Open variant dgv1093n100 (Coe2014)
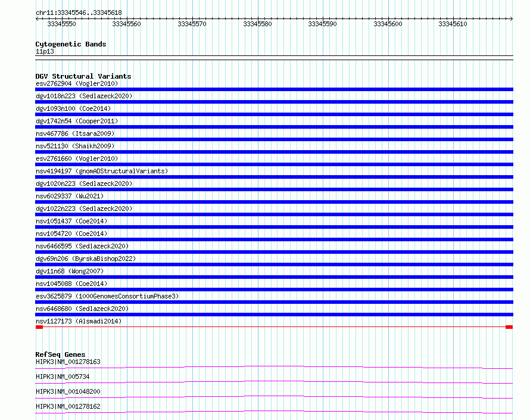530x420 pixels. (73, 108)
